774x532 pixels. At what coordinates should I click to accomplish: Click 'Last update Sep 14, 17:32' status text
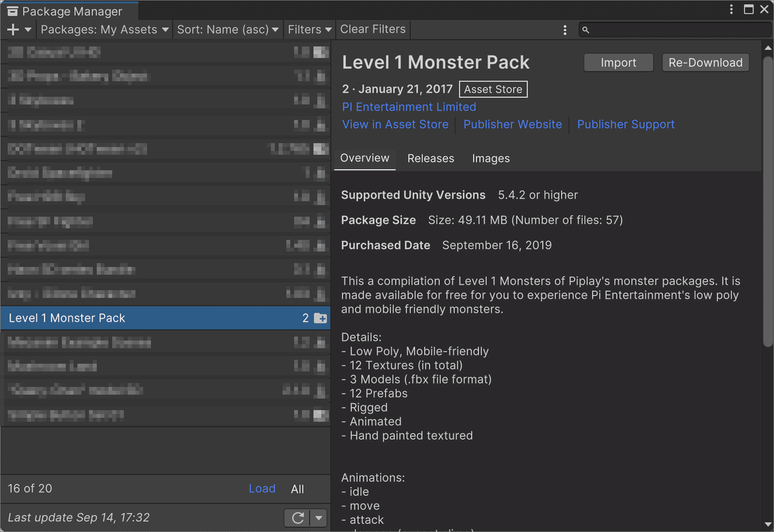(79, 518)
